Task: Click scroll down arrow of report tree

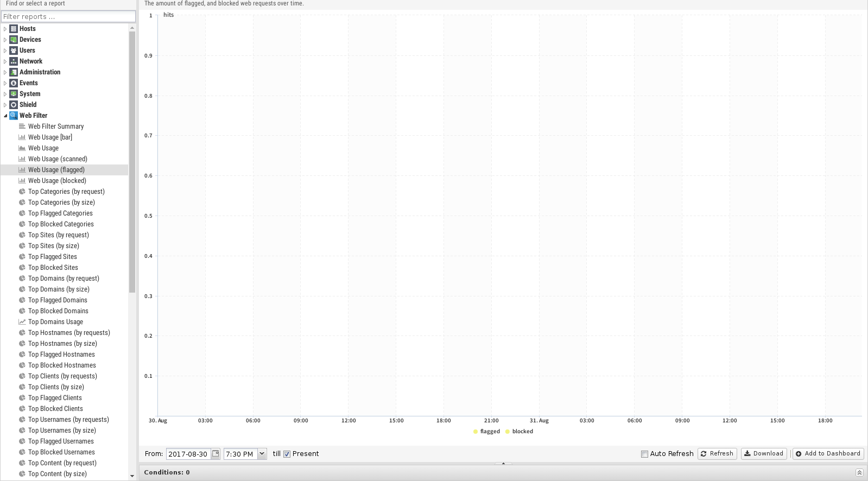Action: coord(132,476)
